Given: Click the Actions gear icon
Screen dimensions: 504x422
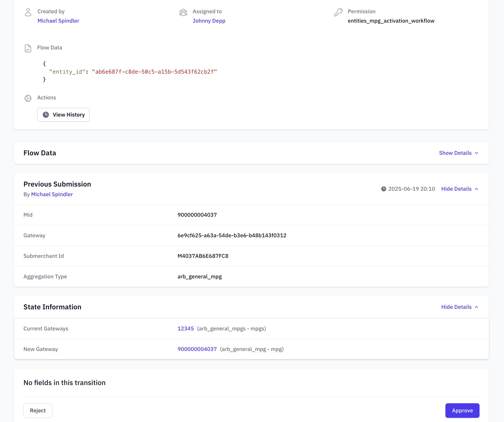Looking at the screenshot, I should (28, 98).
